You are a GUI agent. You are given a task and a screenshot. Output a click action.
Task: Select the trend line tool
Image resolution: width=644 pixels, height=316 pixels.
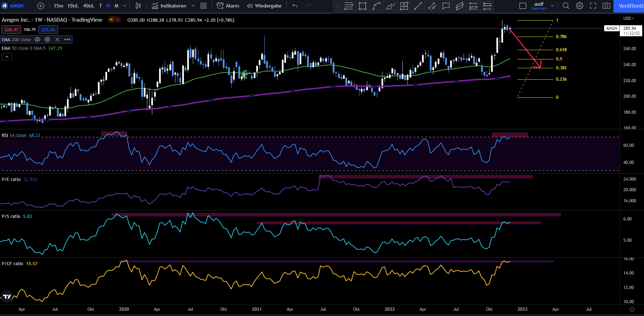point(418,6)
